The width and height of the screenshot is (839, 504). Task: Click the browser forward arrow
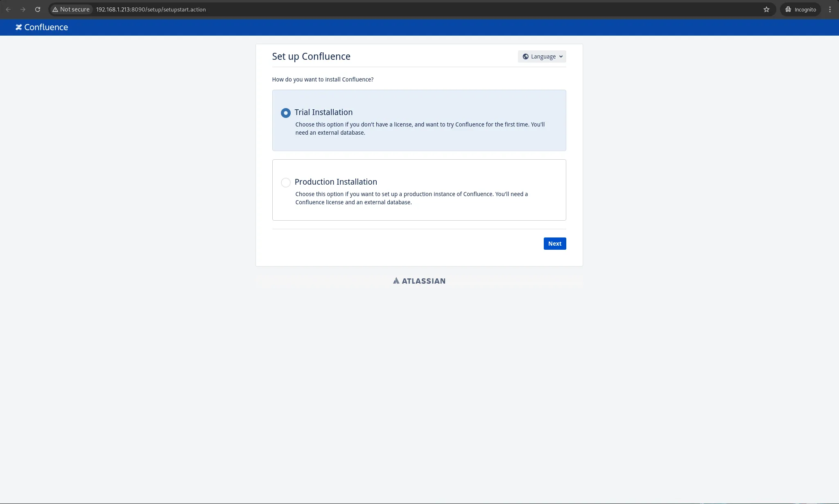(23, 9)
